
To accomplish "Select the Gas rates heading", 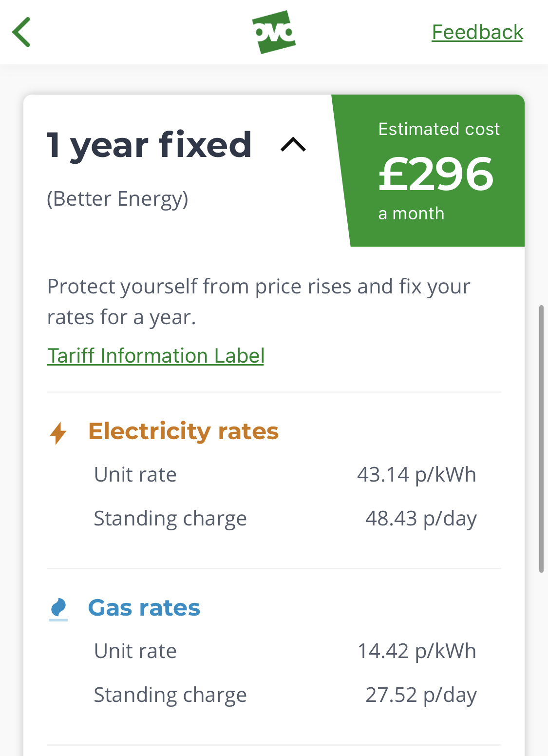I will coord(144,608).
